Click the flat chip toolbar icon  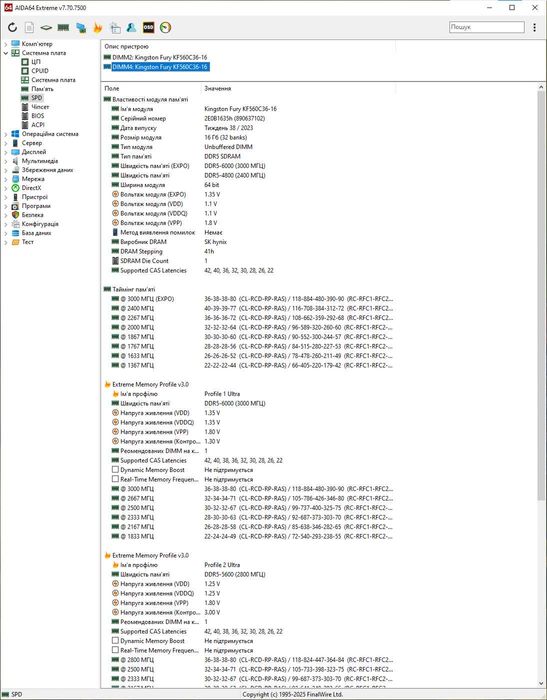pos(46,27)
